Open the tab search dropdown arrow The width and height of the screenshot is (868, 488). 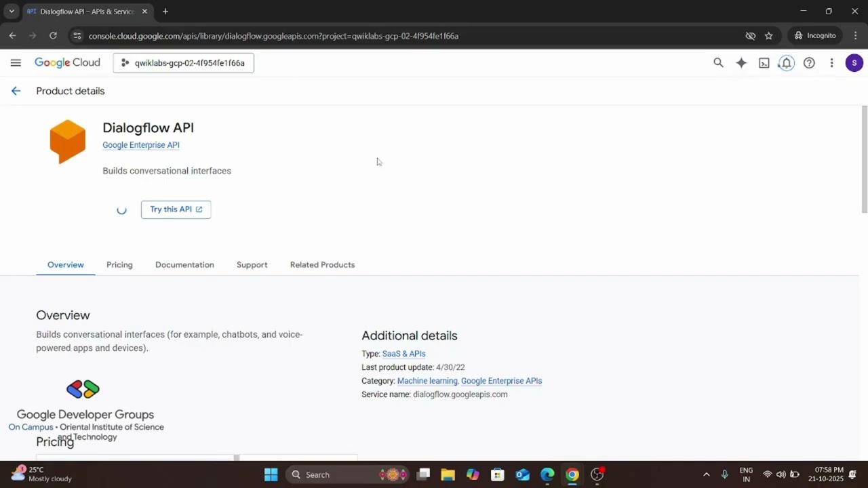point(11,12)
